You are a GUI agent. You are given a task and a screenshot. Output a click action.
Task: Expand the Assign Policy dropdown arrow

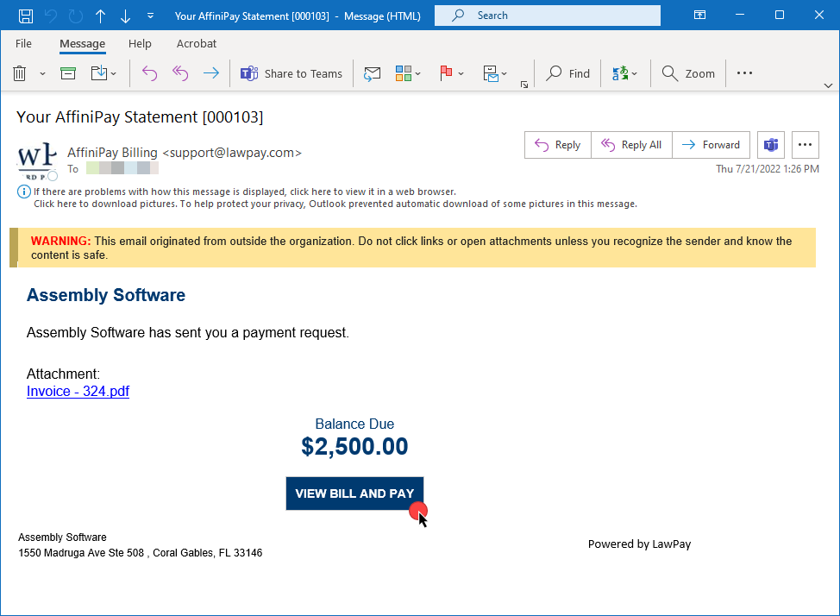[x=505, y=73]
